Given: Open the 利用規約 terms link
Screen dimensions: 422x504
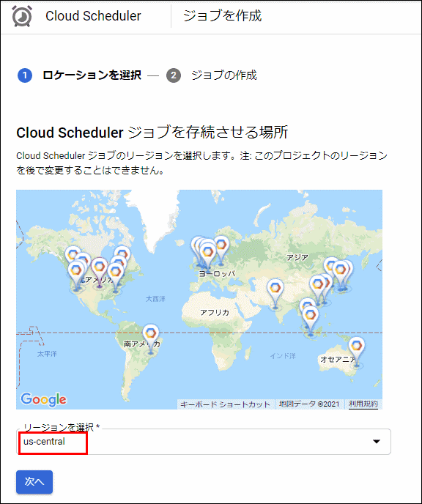Looking at the screenshot, I should click(363, 404).
